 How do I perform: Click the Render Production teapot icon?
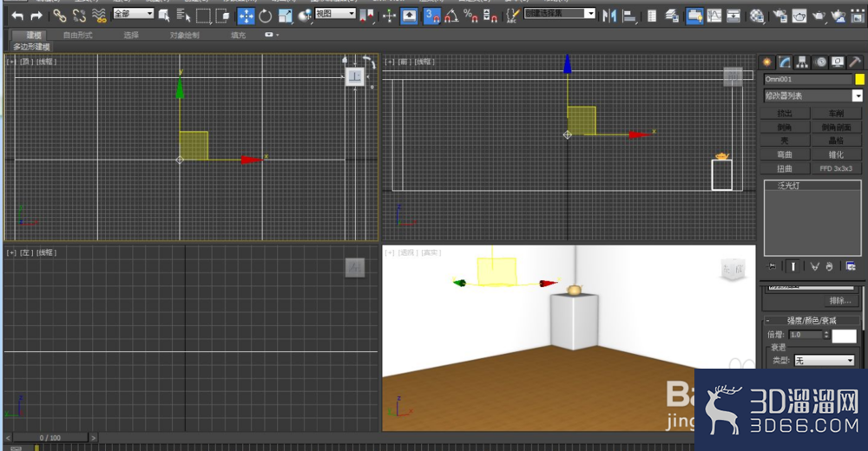pyautogui.click(x=819, y=16)
